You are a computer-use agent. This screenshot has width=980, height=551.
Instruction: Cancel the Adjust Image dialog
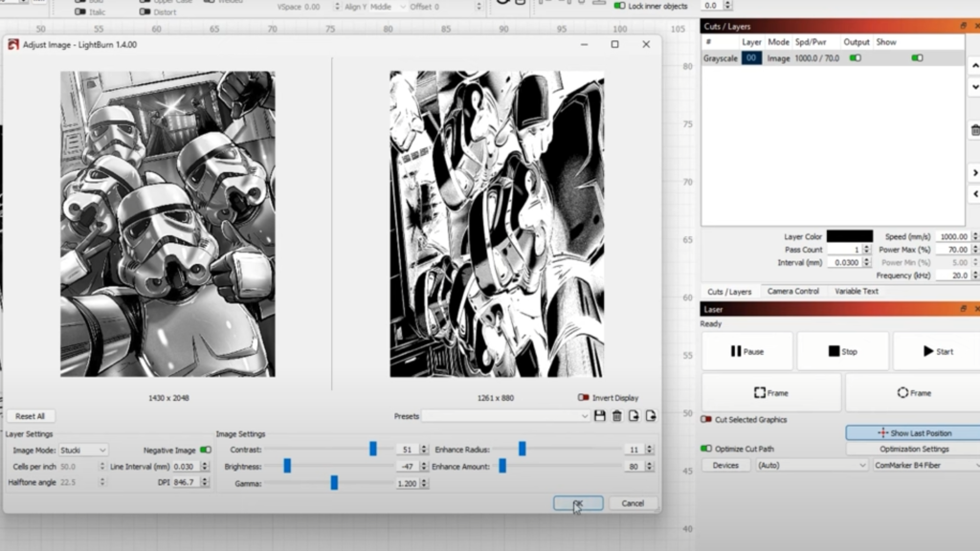(x=633, y=503)
